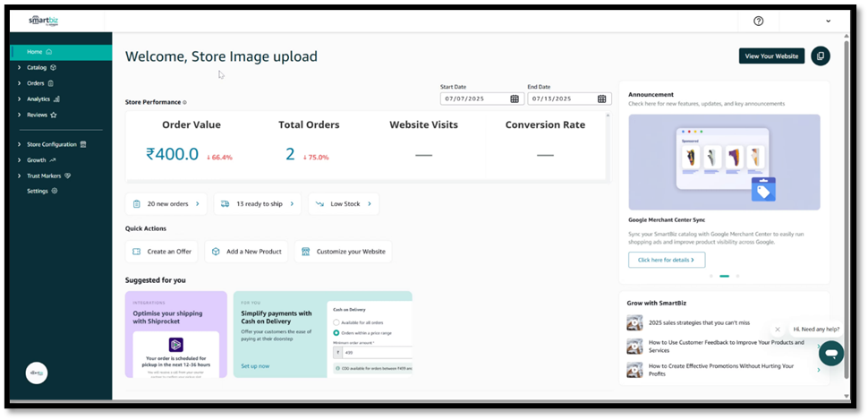
Task: Select Home in the sidebar
Action: click(35, 52)
